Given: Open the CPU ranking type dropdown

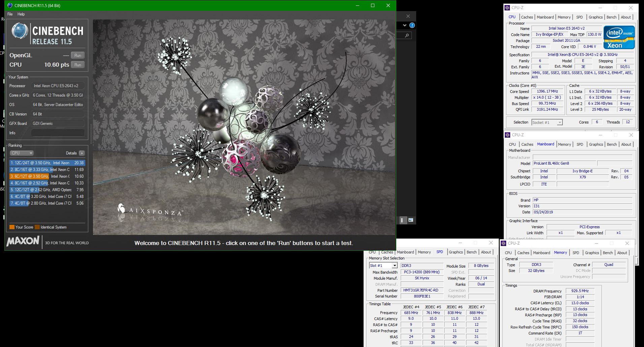Looking at the screenshot, I should coord(22,153).
